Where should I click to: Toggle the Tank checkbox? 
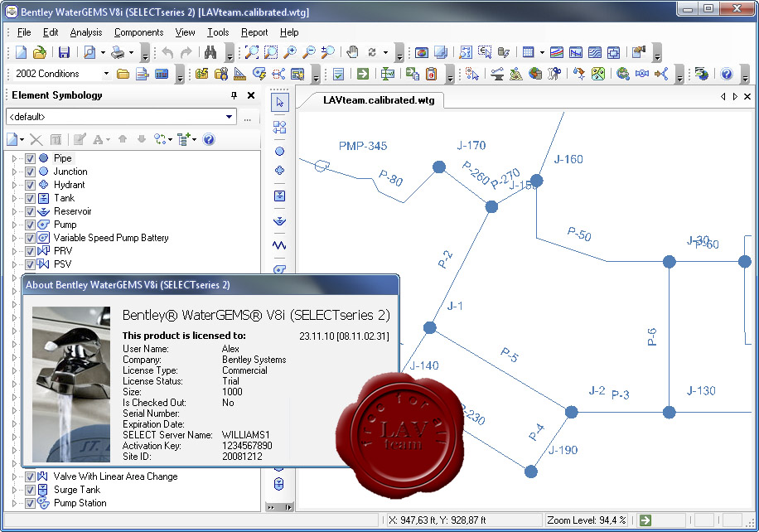30,198
